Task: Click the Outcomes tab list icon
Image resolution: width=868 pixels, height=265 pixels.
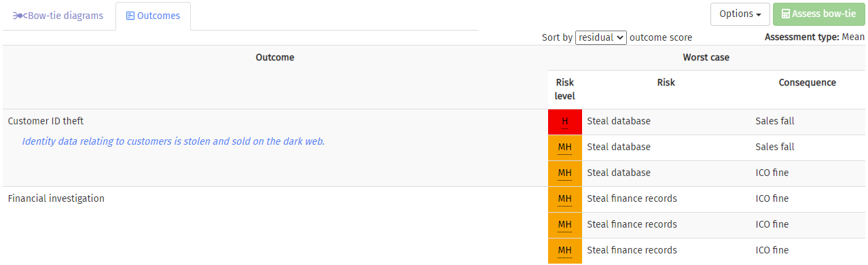Action: pyautogui.click(x=130, y=16)
